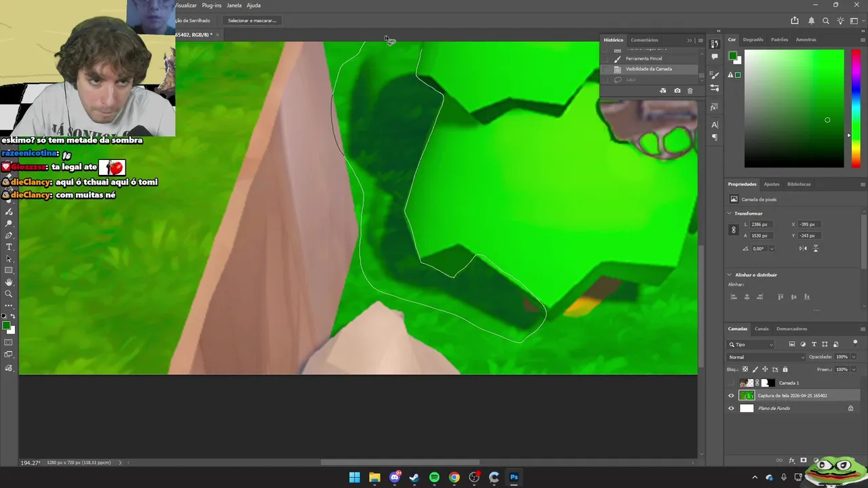Hide the Plano de Fundo layer
This screenshot has height=488, width=868.
click(x=731, y=409)
